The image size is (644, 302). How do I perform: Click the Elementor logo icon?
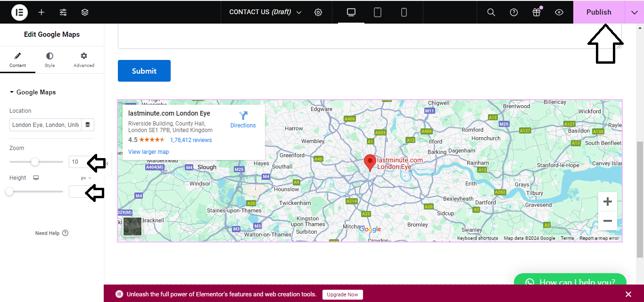[x=19, y=12]
